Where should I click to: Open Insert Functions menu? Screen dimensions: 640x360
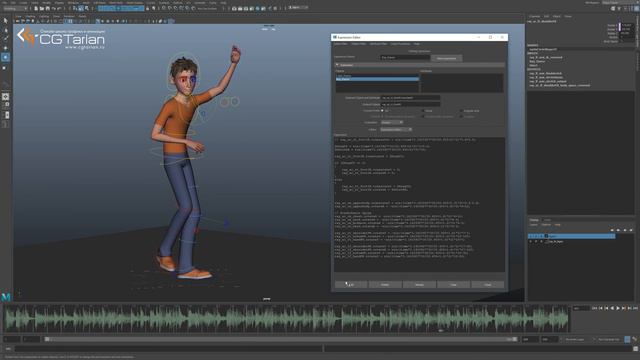(400, 44)
